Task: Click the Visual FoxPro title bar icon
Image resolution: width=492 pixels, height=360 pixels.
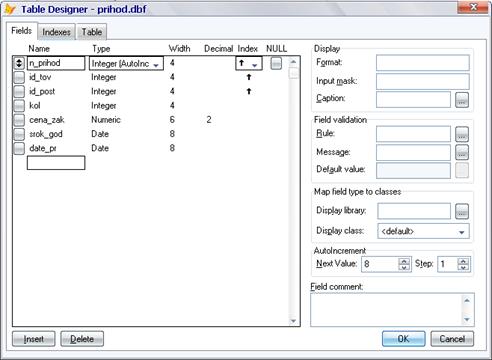Action: (10, 9)
